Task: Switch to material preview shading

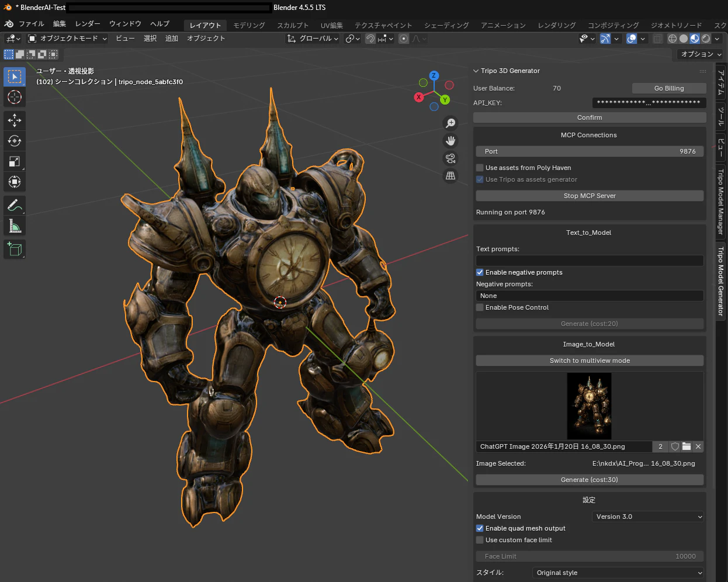Action: (x=695, y=39)
